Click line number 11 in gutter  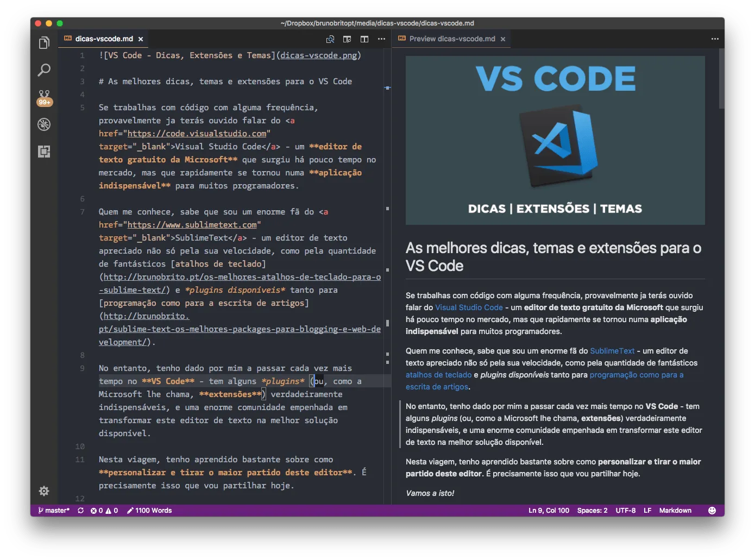[x=80, y=460]
